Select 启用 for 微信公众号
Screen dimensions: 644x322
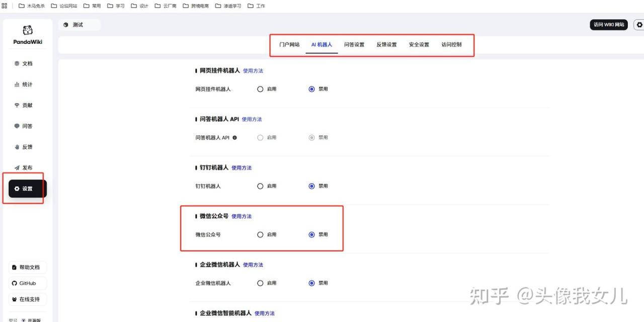pos(260,234)
